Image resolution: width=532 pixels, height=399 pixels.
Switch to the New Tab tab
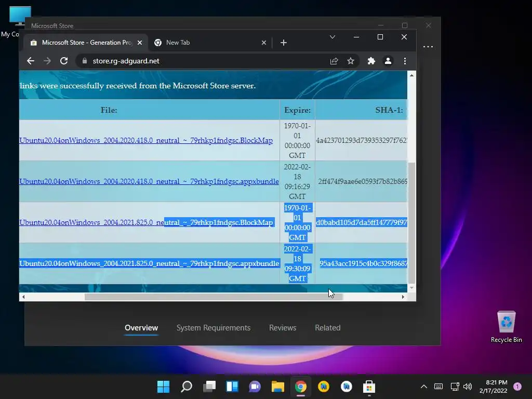(x=210, y=43)
